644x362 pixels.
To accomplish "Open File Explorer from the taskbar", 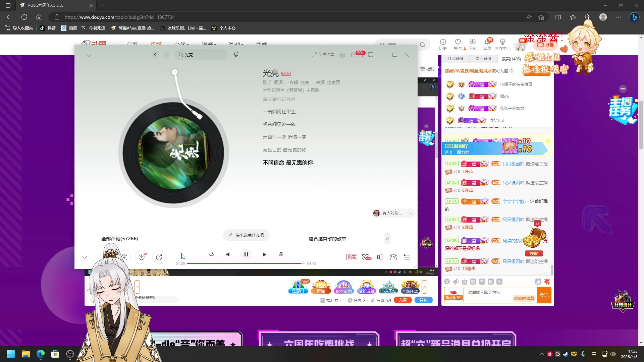I will pyautogui.click(x=26, y=354).
